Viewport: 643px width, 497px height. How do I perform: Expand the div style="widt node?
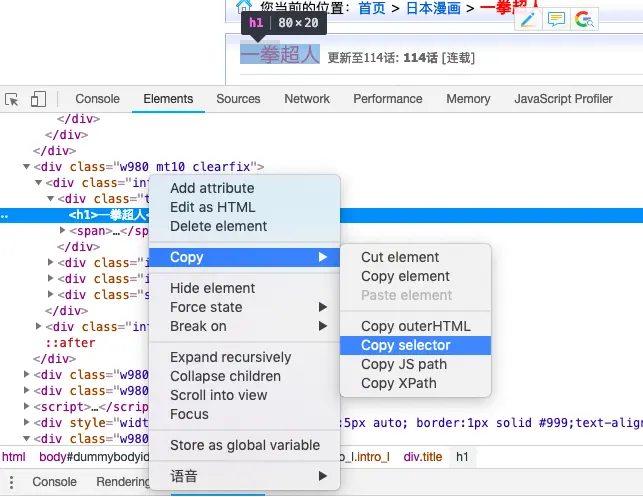click(26, 422)
